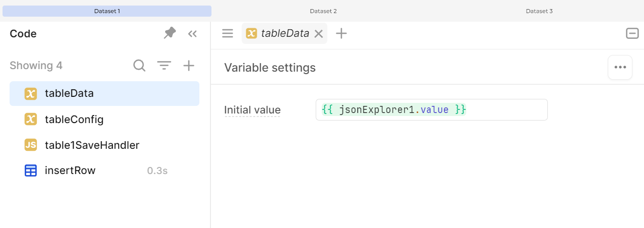Viewport: 644px width, 228px height.
Task: Minimize the code editor pane
Action: [x=632, y=33]
